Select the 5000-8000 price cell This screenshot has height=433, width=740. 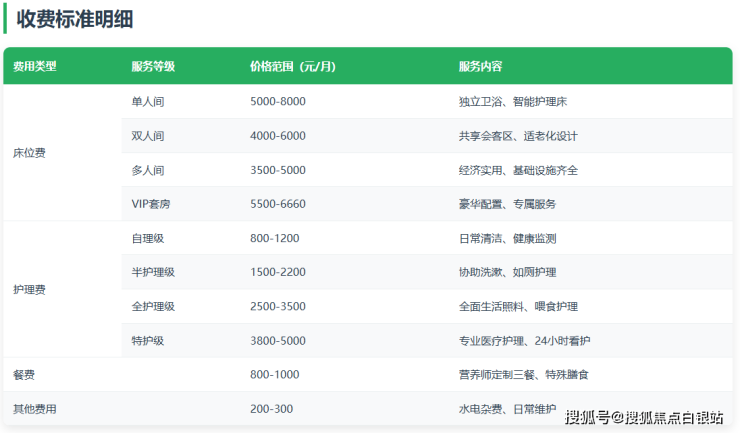pyautogui.click(x=277, y=102)
